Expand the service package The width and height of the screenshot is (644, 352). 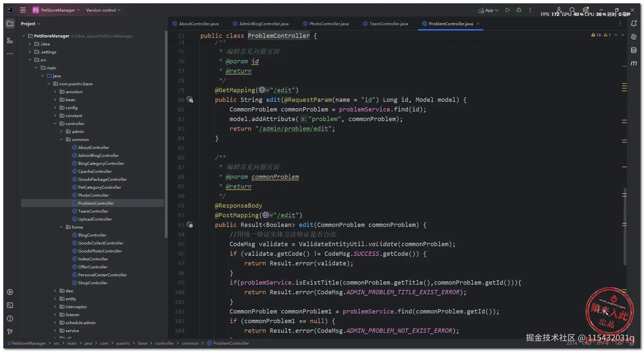55,330
